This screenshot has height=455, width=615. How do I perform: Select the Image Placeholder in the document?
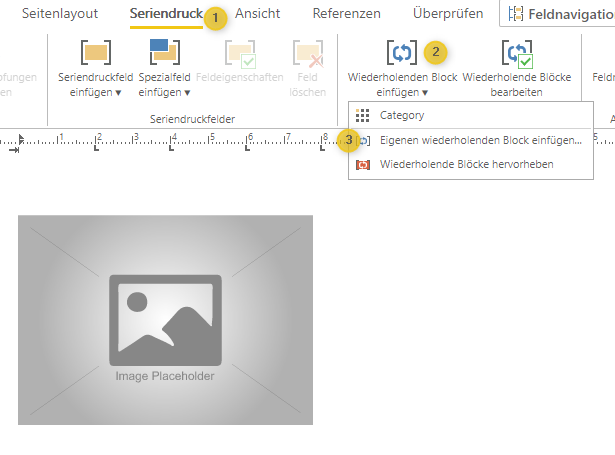165,319
